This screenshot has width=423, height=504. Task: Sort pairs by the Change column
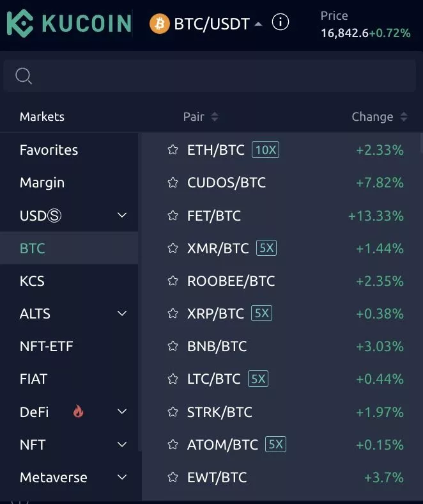(x=380, y=116)
